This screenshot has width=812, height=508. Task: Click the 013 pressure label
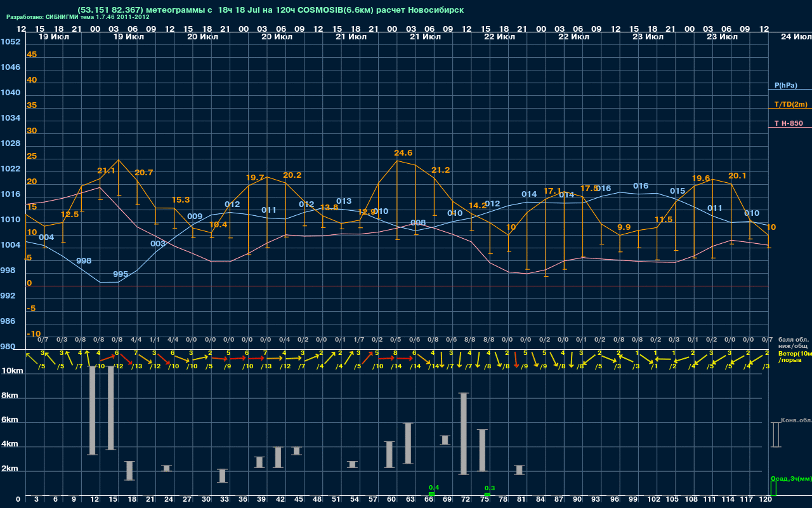coord(344,201)
